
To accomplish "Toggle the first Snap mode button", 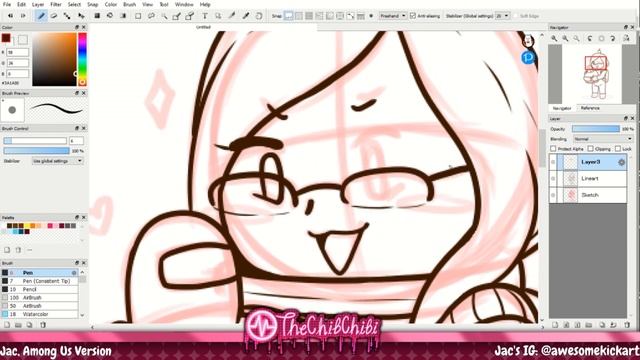I will pos(289,16).
